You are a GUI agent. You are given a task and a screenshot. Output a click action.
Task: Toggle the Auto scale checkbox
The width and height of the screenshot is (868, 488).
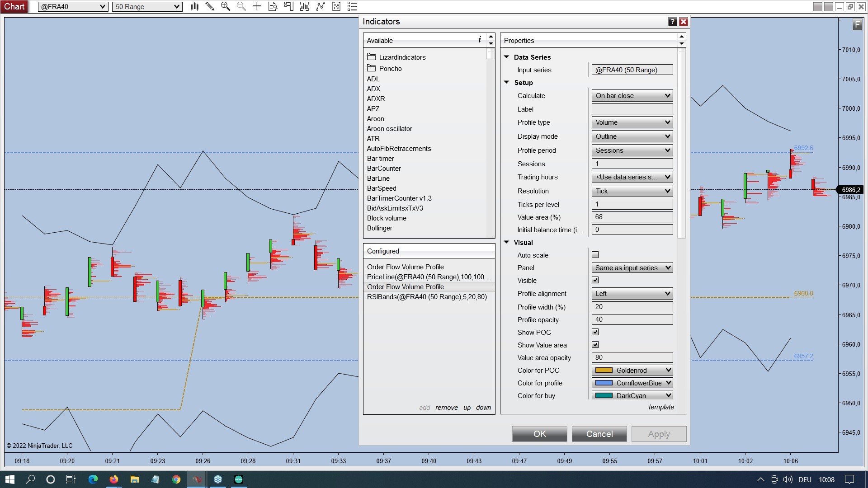tap(595, 255)
